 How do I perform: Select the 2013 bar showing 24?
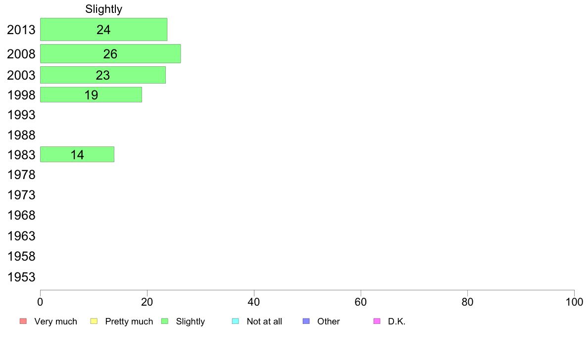point(103,30)
